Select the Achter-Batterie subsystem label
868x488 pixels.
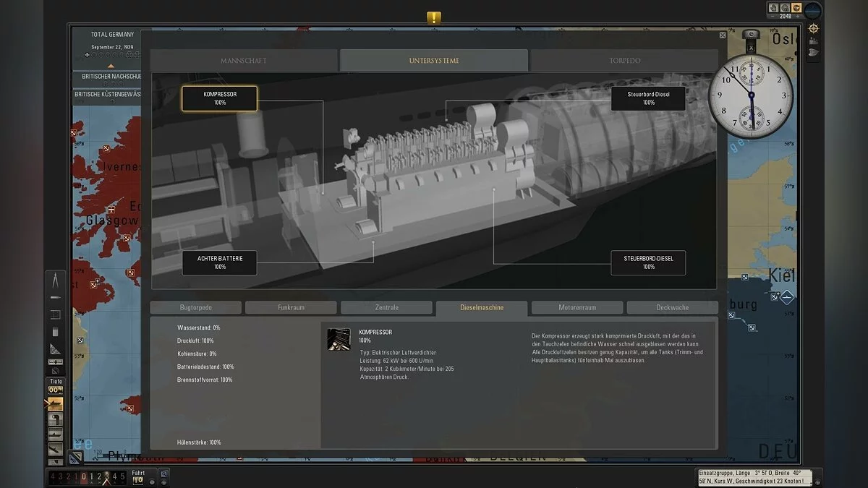[x=219, y=262]
